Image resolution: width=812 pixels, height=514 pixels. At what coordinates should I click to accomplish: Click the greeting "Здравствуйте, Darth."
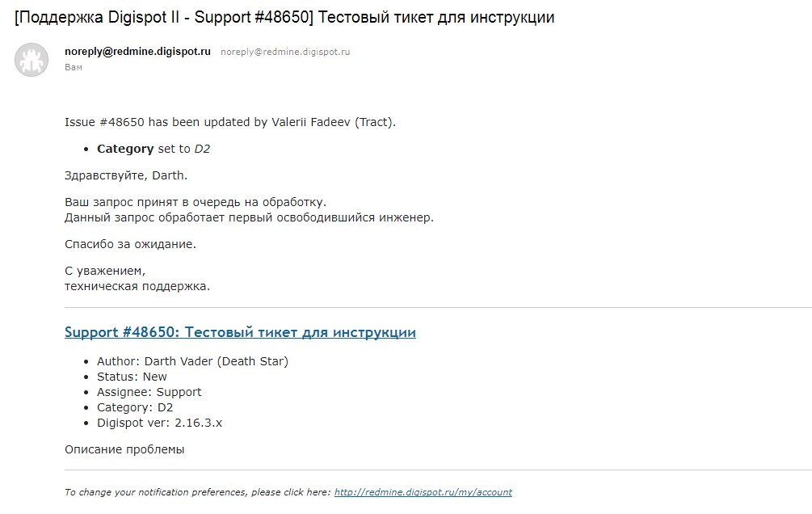pyautogui.click(x=126, y=175)
